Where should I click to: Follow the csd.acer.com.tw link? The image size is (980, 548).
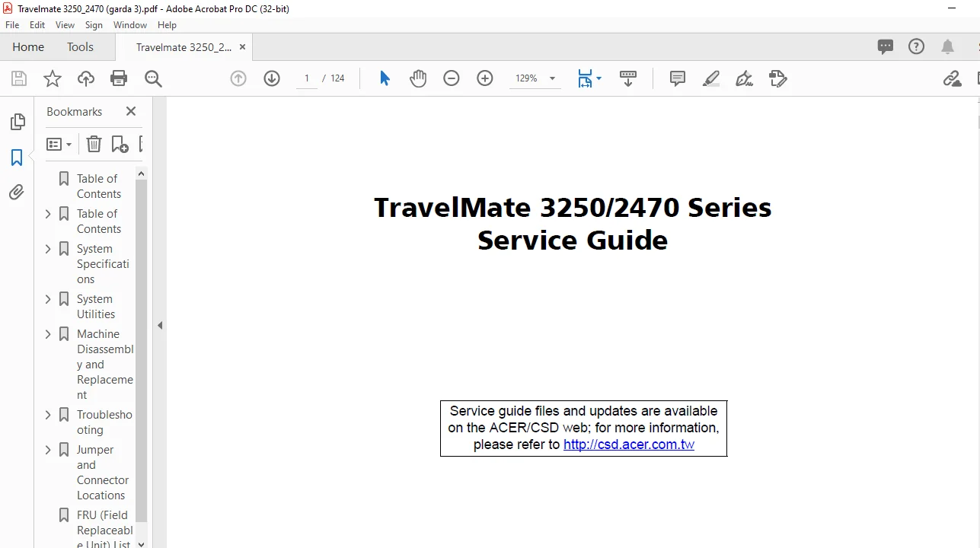(x=629, y=444)
